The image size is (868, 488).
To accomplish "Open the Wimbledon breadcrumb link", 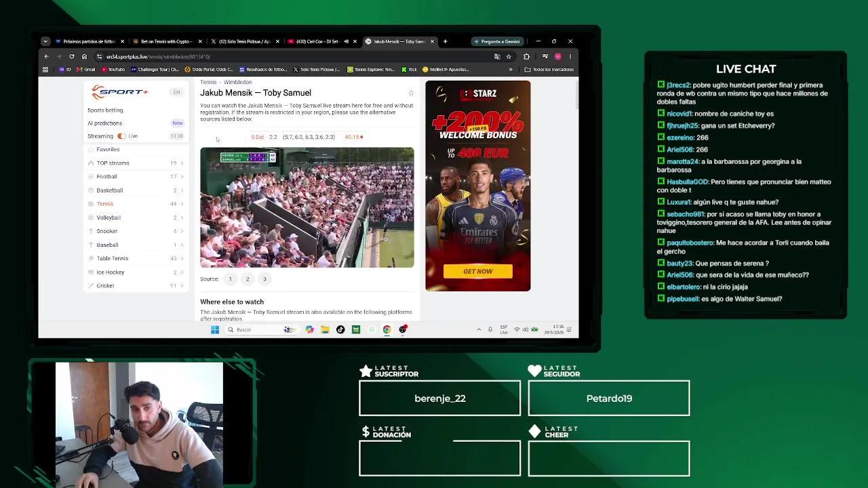I will 238,82.
